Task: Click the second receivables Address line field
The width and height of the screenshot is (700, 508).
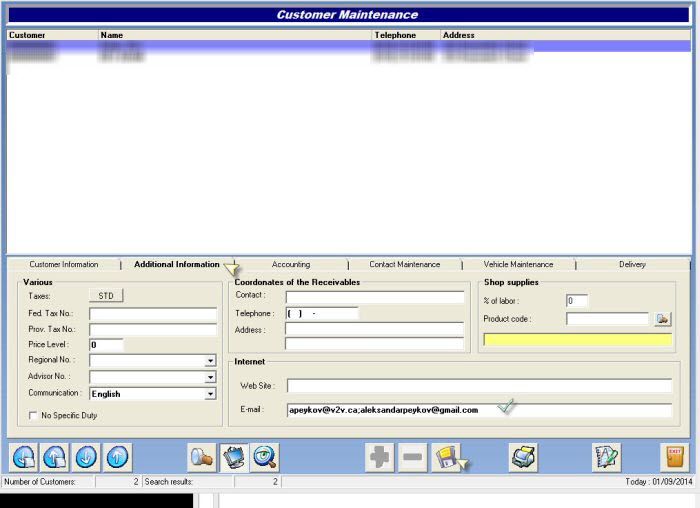Action: tap(375, 344)
